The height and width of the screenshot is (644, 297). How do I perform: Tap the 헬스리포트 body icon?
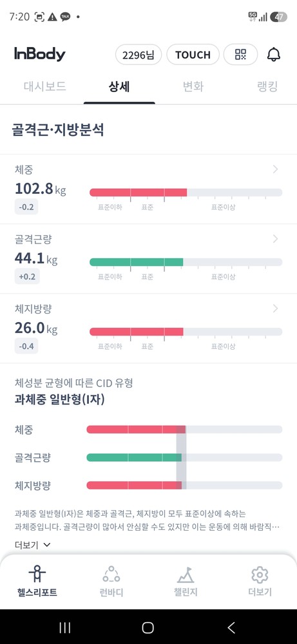(37, 574)
